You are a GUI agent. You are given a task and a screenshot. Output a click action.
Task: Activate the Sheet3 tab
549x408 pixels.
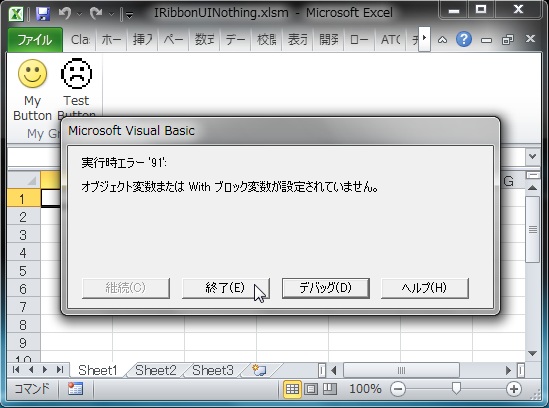213,371
